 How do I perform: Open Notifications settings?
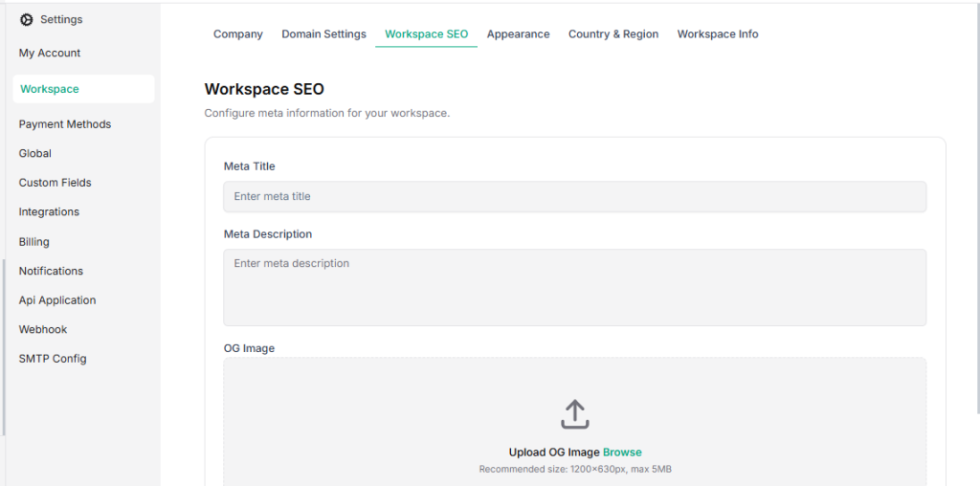click(51, 271)
